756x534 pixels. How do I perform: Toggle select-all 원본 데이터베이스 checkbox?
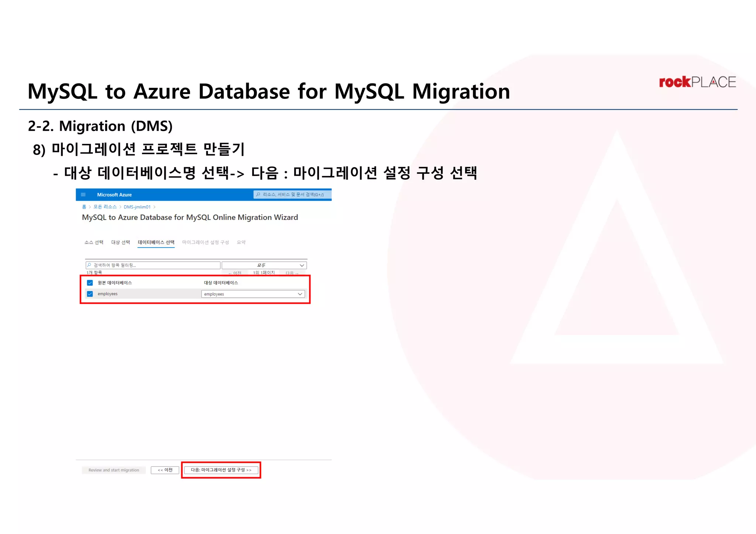[x=90, y=283]
